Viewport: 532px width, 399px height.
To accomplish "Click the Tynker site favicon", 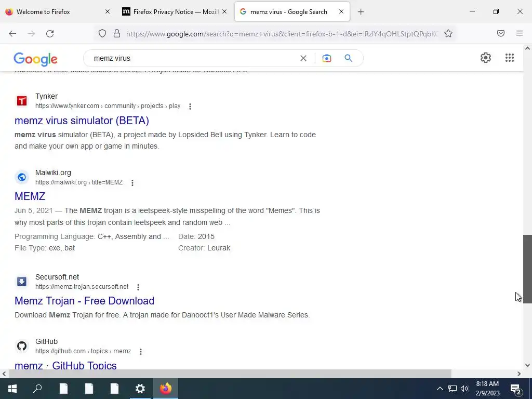I will click(22, 101).
